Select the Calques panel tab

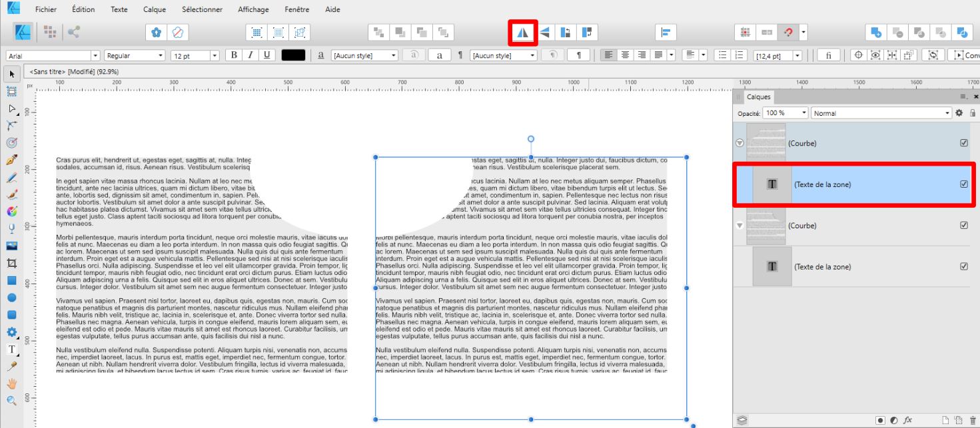(759, 97)
